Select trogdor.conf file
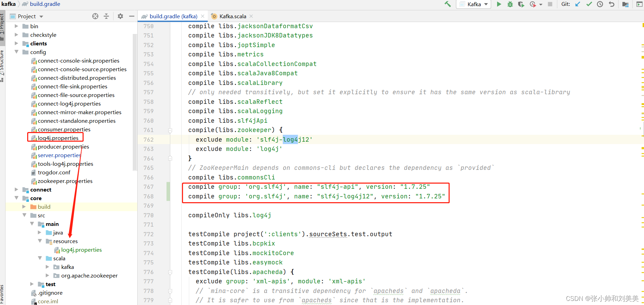Image resolution: width=644 pixels, height=305 pixels. pyautogui.click(x=54, y=172)
